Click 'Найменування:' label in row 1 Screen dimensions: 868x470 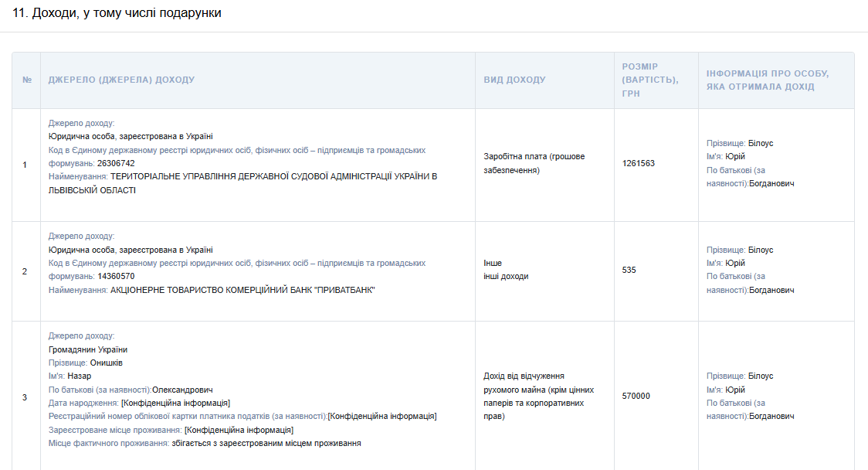click(x=78, y=177)
